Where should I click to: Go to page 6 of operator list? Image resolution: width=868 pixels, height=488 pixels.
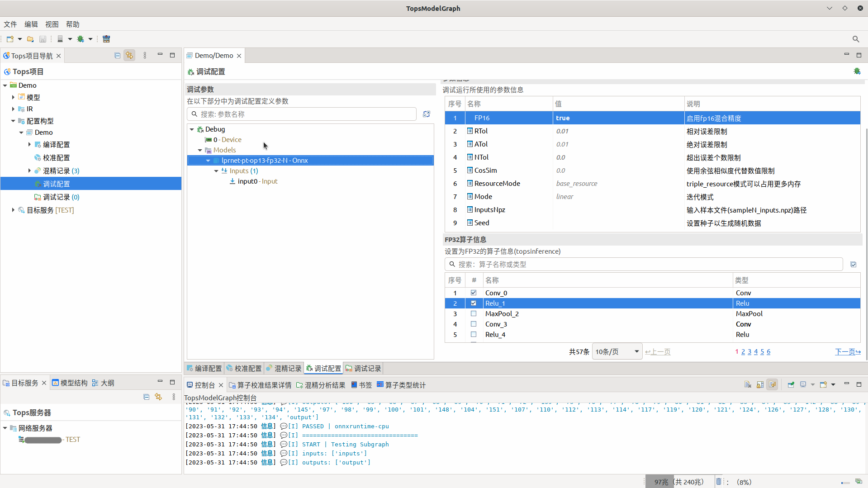point(768,351)
